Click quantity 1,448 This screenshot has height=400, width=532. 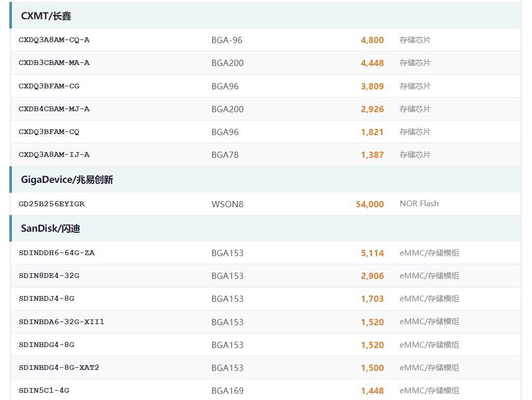coord(372,391)
